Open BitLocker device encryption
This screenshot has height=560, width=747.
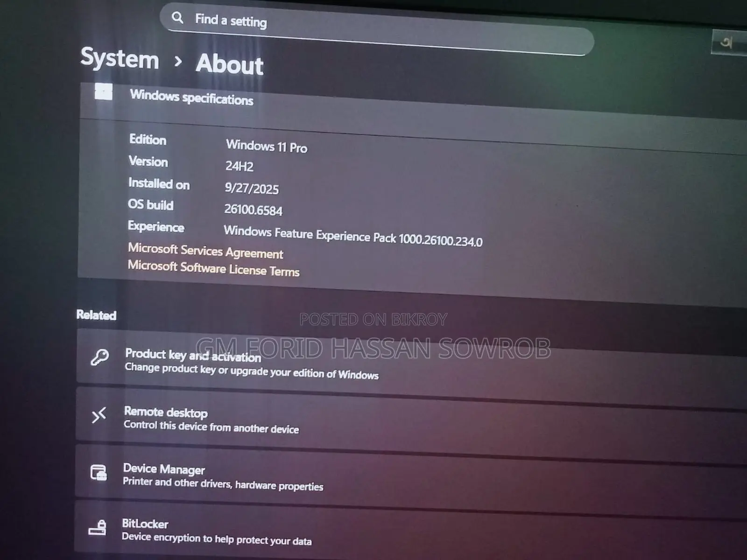pos(411,530)
